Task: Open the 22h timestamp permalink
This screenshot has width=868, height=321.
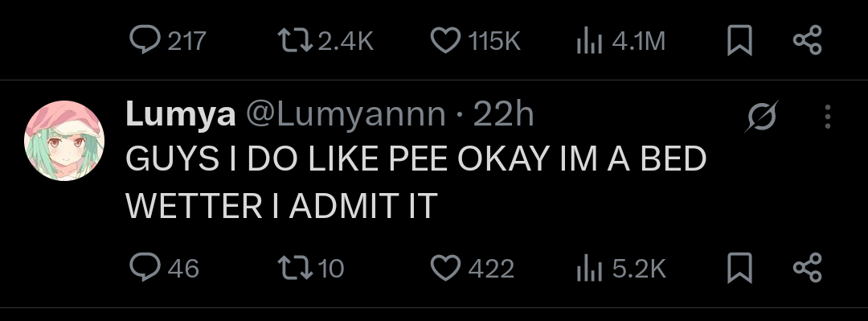Action: click(x=503, y=115)
